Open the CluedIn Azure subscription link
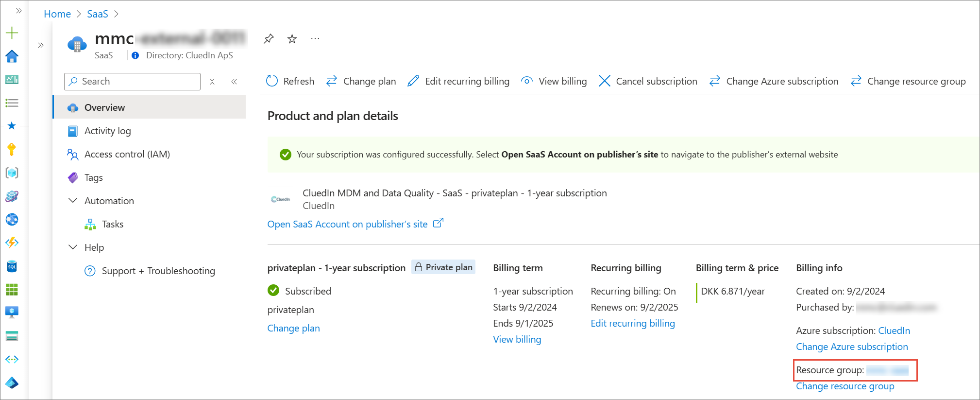 click(894, 330)
